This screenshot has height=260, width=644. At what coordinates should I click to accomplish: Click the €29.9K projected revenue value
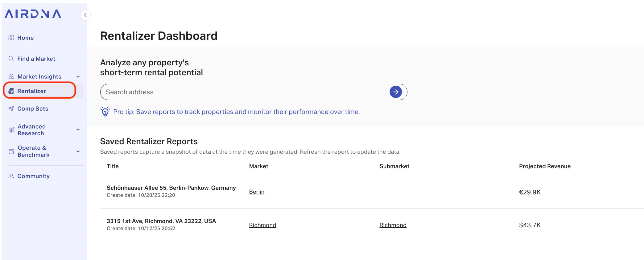(x=530, y=192)
